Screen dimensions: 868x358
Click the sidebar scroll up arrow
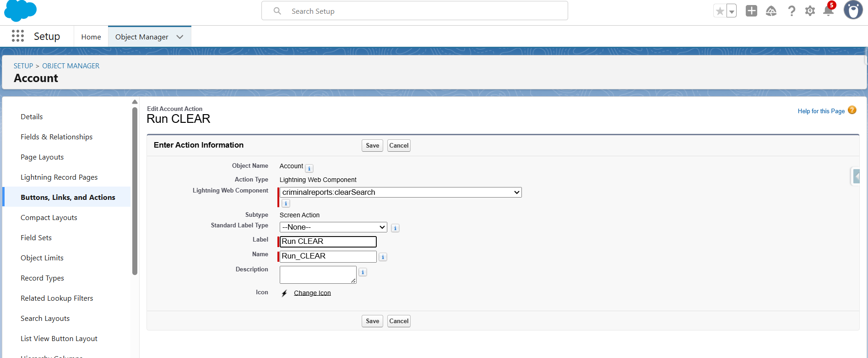135,102
